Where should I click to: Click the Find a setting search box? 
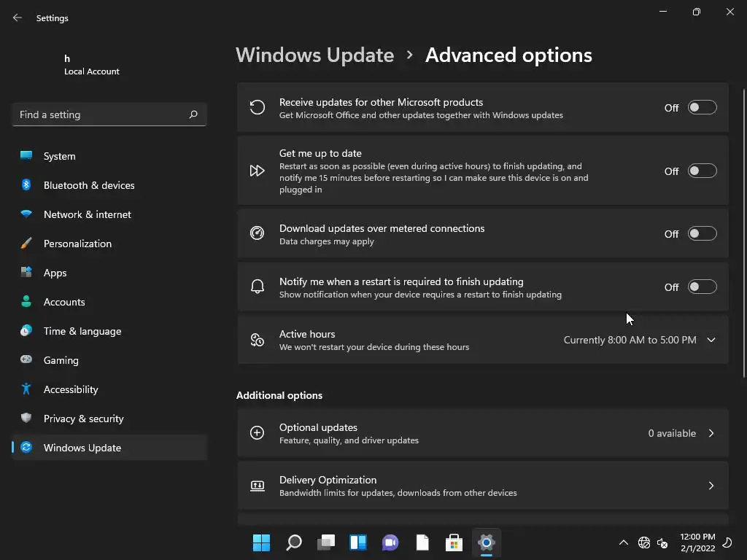109,114
